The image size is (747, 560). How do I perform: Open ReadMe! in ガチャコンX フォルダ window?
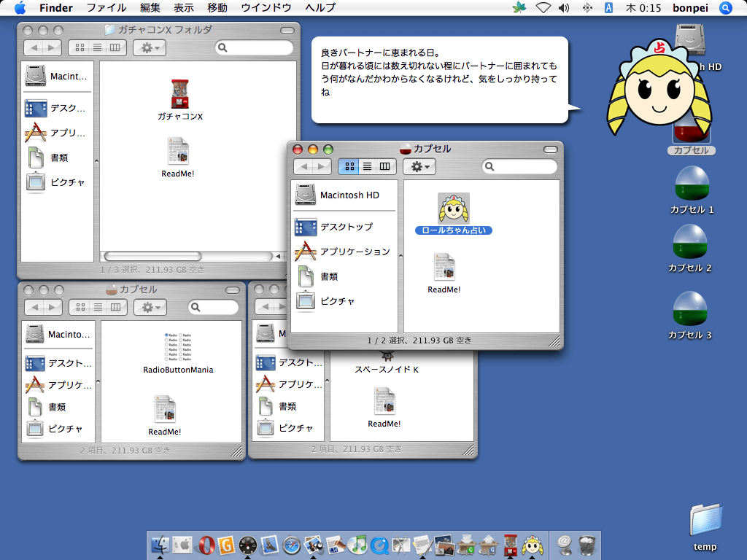[x=178, y=152]
